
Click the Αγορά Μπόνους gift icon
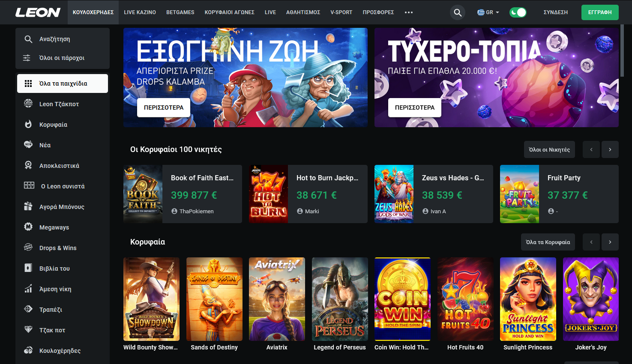click(28, 206)
